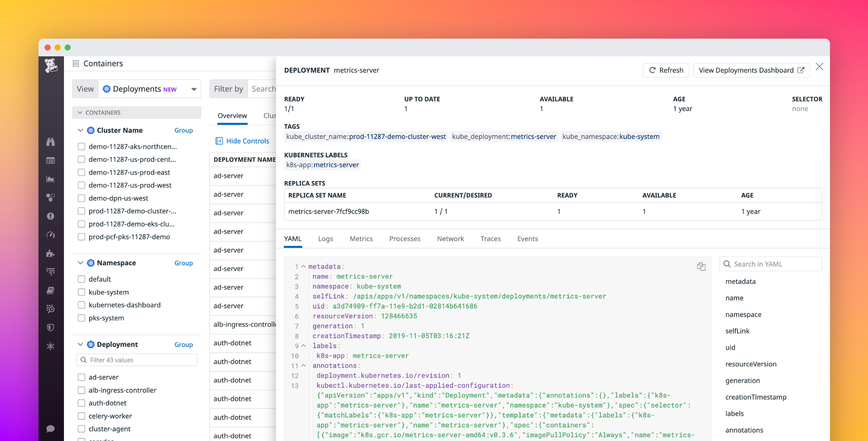Open the Security shield icon in sidebar
The width and height of the screenshot is (868, 441).
click(x=51, y=327)
